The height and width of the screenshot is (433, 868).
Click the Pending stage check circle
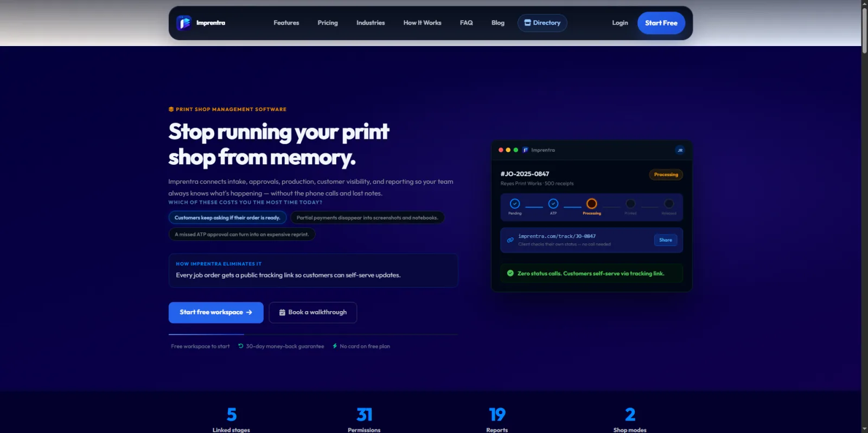[515, 204]
